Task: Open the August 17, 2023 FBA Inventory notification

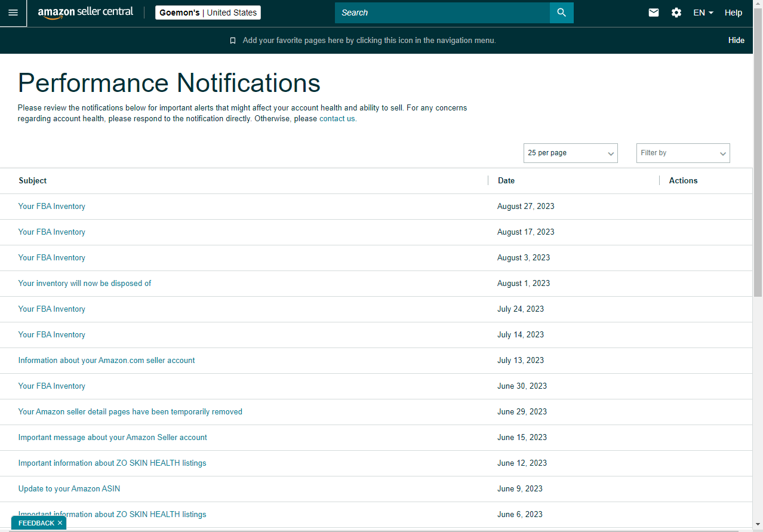Action: [x=52, y=232]
